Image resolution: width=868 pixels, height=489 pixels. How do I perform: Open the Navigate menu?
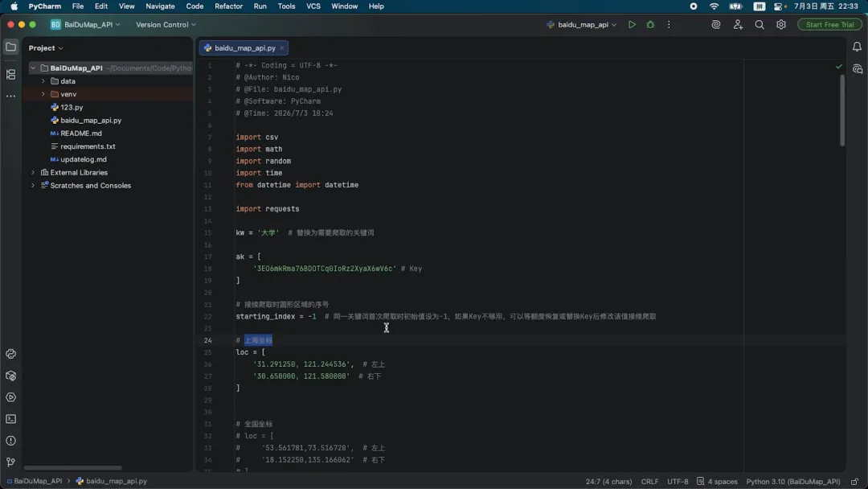click(x=160, y=6)
